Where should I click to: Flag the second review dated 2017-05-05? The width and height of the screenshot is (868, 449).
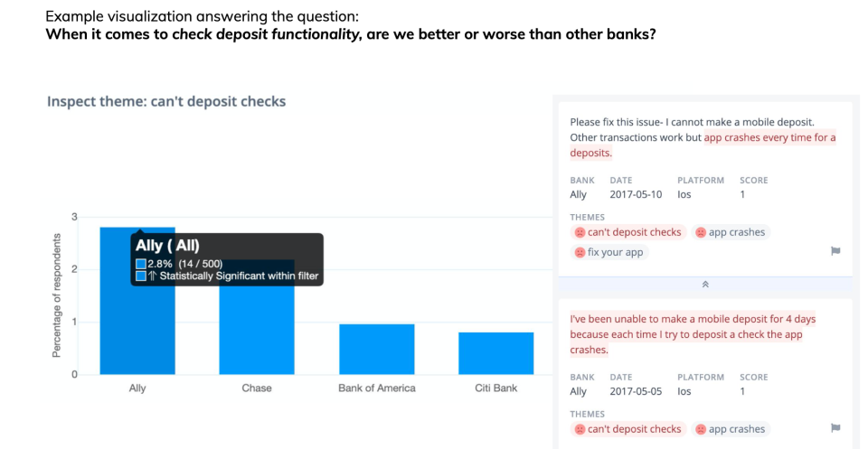(835, 428)
